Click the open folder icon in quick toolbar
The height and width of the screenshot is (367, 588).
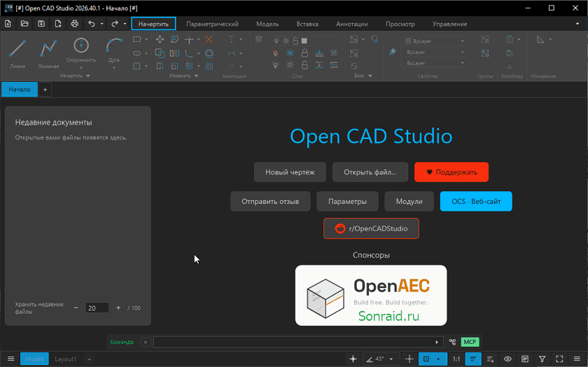(x=24, y=24)
